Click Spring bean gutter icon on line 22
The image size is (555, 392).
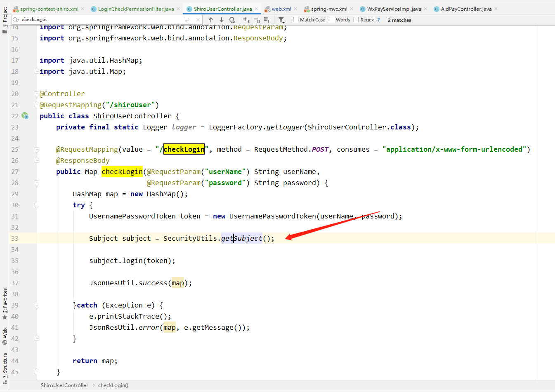click(25, 116)
